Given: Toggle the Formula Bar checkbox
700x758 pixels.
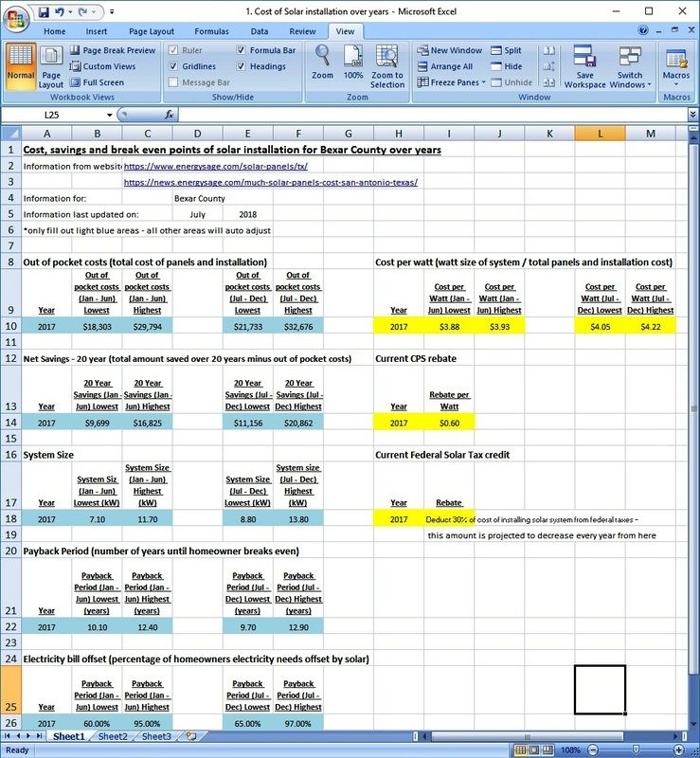Looking at the screenshot, I should coord(242,50).
